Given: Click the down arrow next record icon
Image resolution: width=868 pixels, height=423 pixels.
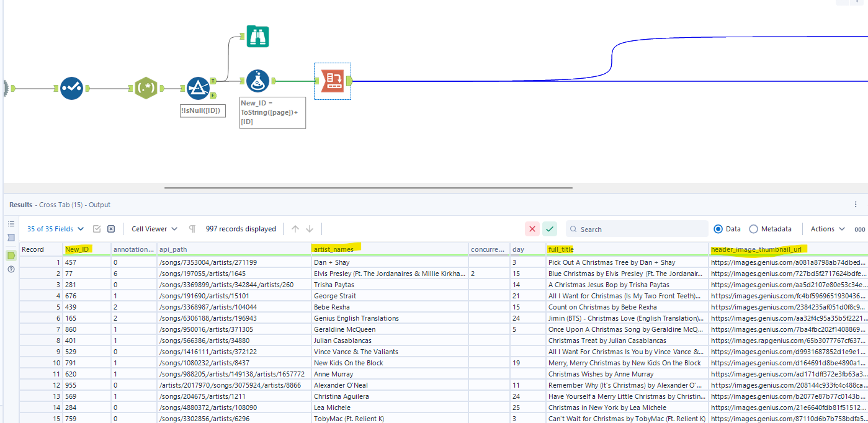Looking at the screenshot, I should click(310, 229).
